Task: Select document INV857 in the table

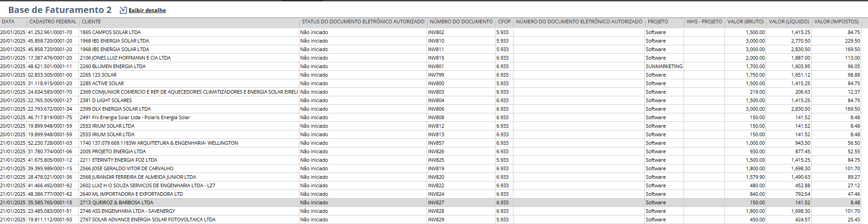Action: [x=436, y=143]
